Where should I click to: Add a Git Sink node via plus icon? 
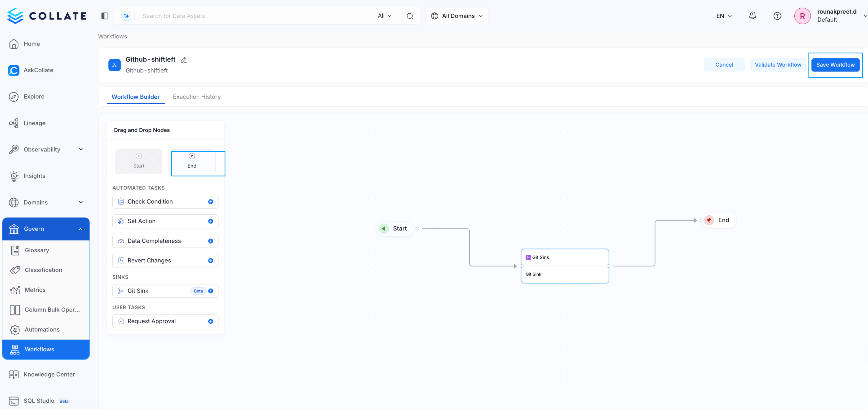click(x=211, y=291)
